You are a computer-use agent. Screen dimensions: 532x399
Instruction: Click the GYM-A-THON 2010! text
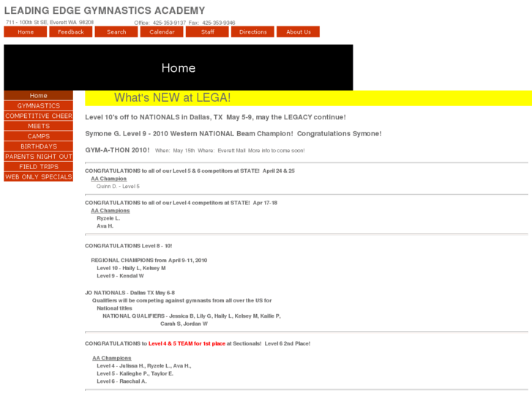point(117,150)
